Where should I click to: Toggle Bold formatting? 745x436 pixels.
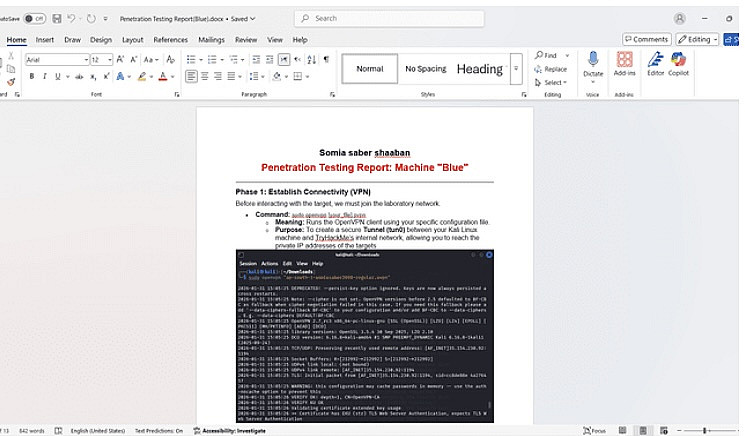(x=32, y=76)
